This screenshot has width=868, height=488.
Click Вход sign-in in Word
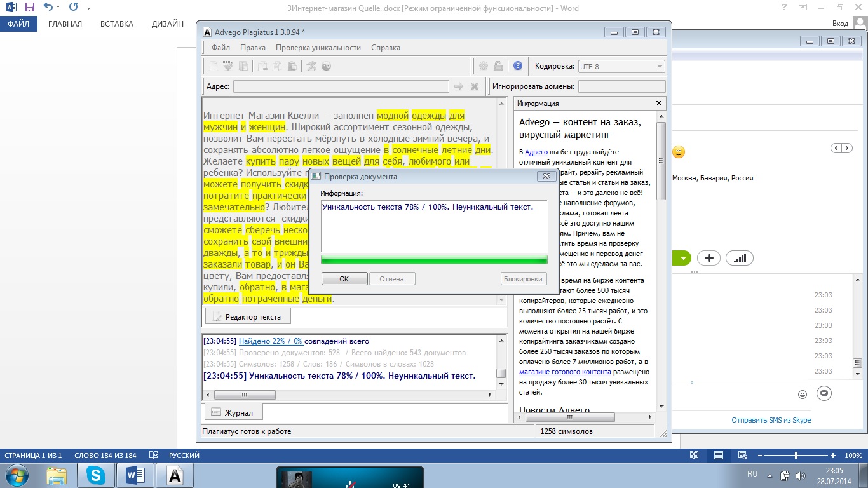tap(840, 24)
